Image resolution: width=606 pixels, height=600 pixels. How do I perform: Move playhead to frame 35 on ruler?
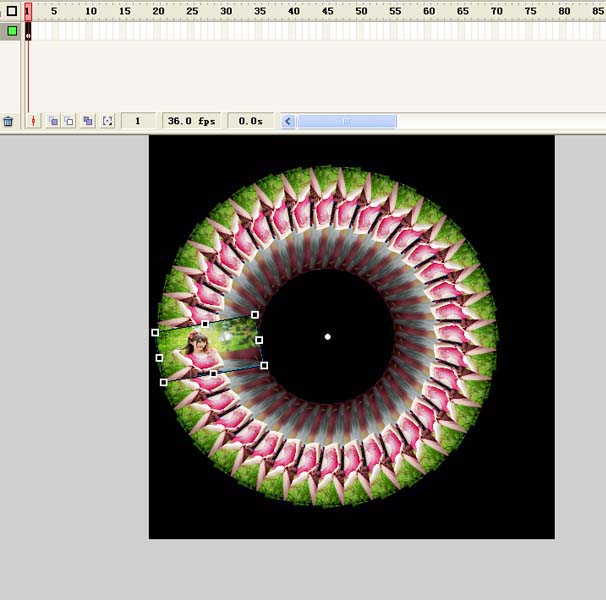click(x=260, y=11)
